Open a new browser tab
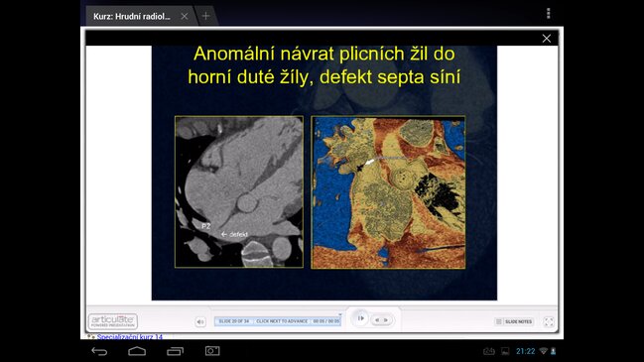 coord(205,16)
